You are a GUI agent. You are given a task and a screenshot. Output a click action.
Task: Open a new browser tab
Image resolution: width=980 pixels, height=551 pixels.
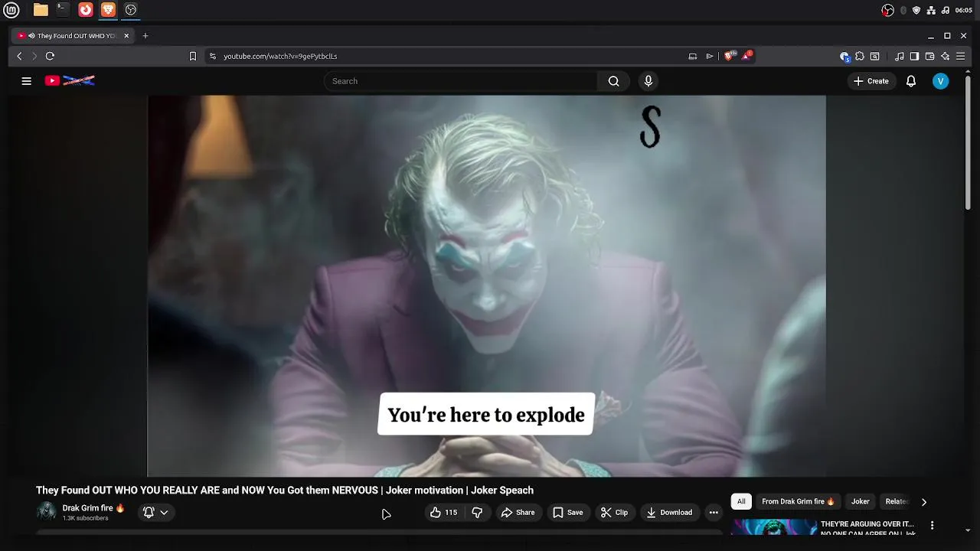145,36
